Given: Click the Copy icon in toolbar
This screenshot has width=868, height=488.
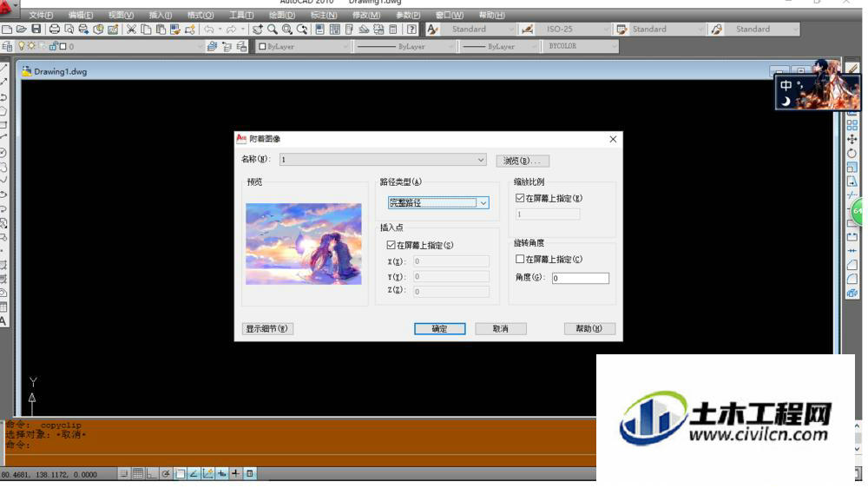Looking at the screenshot, I should pos(146,29).
